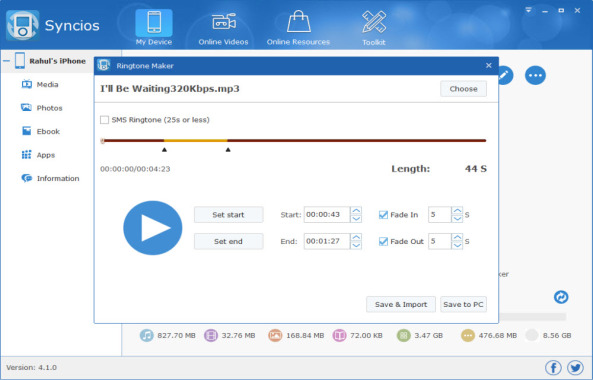Play the ringtone preview
This screenshot has height=380, width=593.
click(x=153, y=228)
